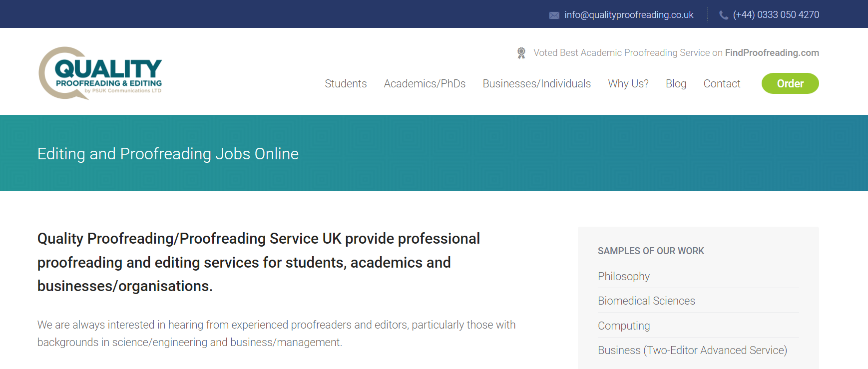Click the award ribbon badge icon
The height and width of the screenshot is (369, 868).
point(521,53)
